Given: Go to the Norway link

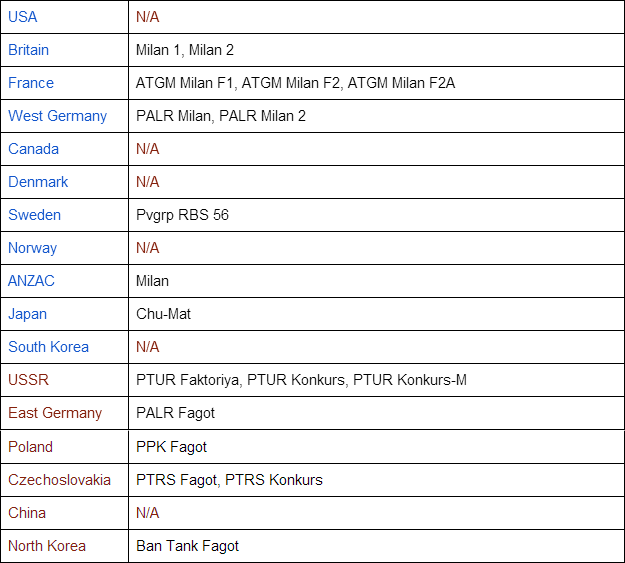Looking at the screenshot, I should point(32,248).
